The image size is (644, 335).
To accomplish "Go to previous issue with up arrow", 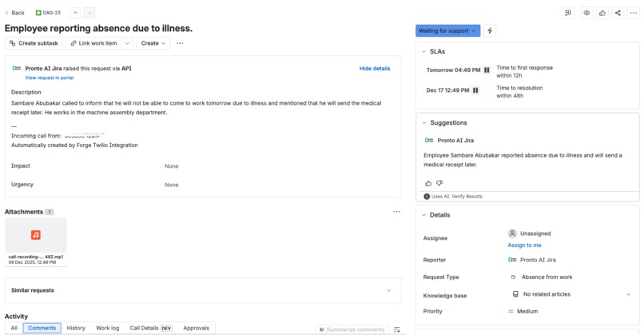I will [75, 13].
